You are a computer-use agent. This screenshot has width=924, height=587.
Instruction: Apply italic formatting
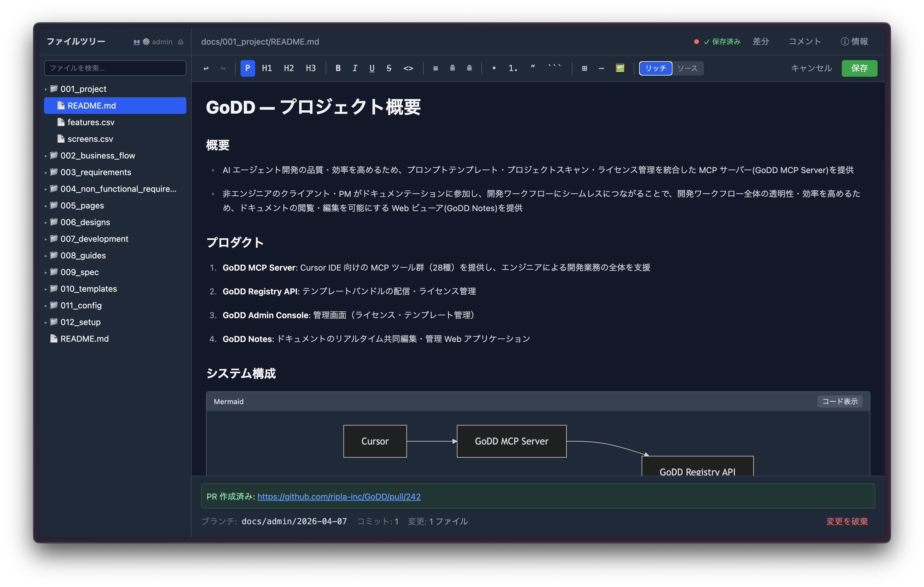point(355,68)
